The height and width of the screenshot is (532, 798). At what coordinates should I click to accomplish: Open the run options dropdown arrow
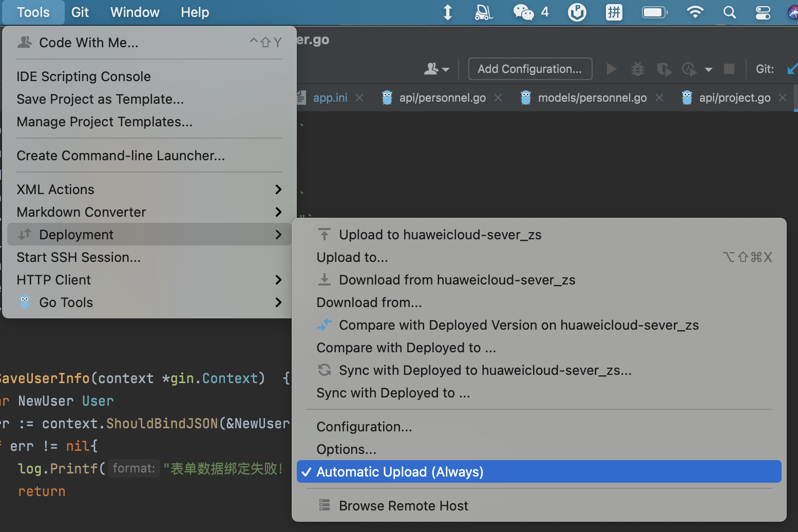pos(709,69)
